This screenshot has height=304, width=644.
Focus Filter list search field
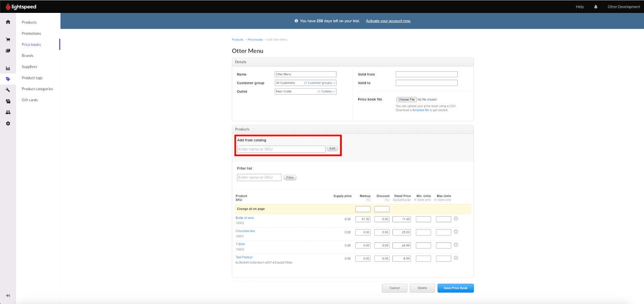point(259,178)
